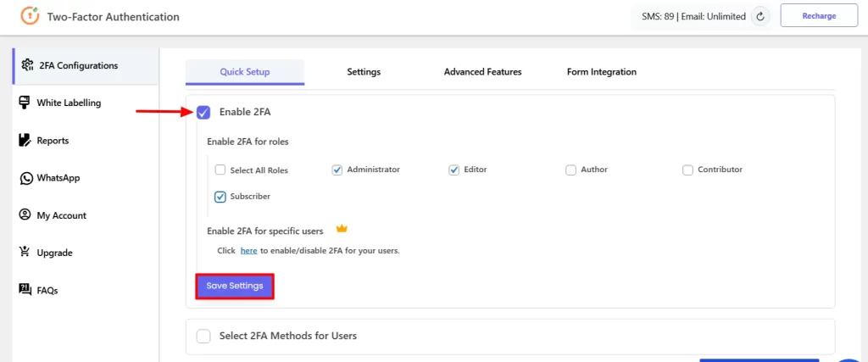Click the premium crown icon
Image resolution: width=868 pixels, height=362 pixels.
click(x=342, y=229)
